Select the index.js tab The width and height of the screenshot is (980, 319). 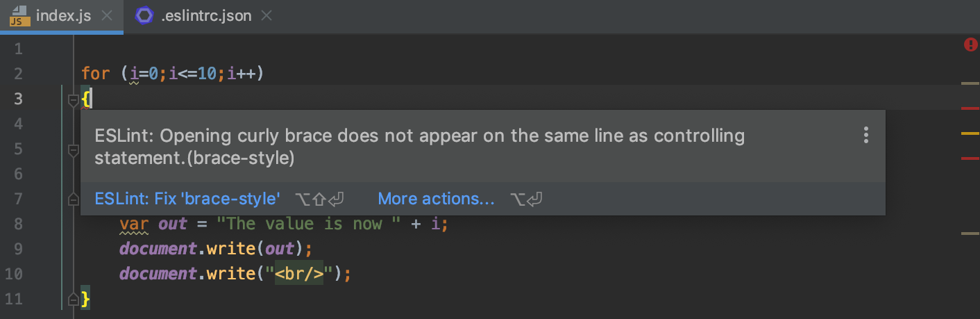[x=62, y=16]
